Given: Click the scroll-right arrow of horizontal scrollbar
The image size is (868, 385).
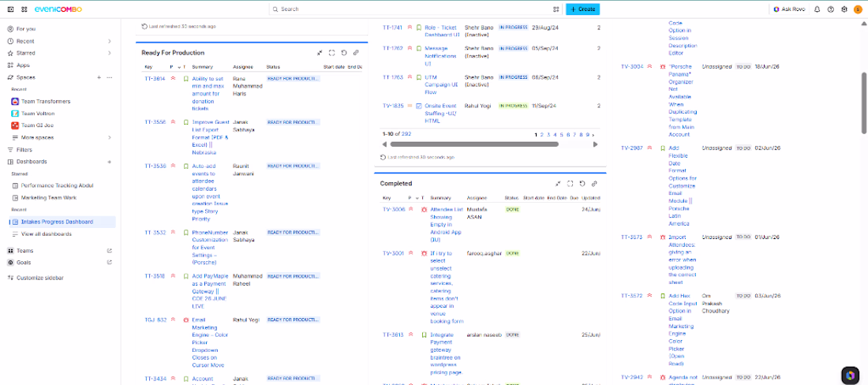Looking at the screenshot, I should 596,144.
